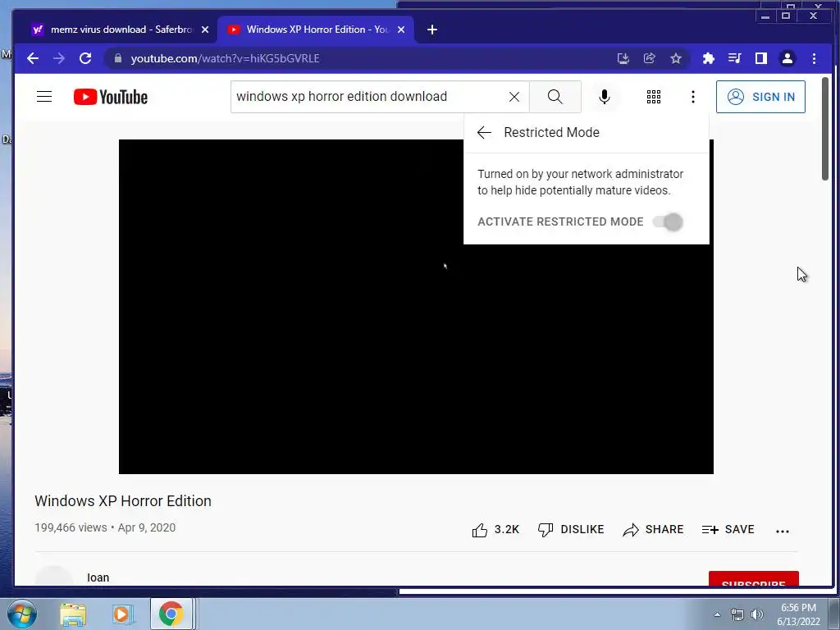This screenshot has height=630, width=840.
Task: Search with your voice microphone icon
Action: pos(605,97)
